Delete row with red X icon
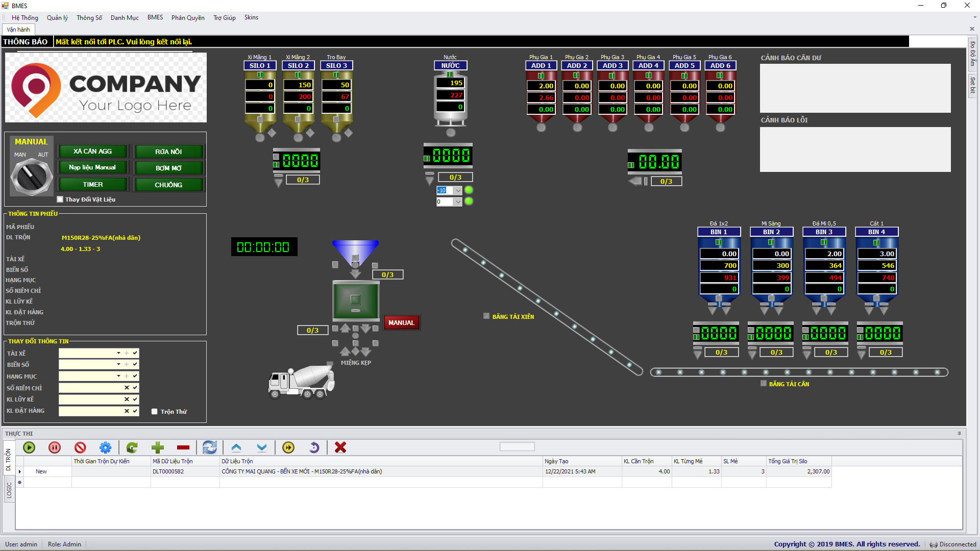Image resolution: width=980 pixels, height=551 pixels. pyautogui.click(x=340, y=447)
